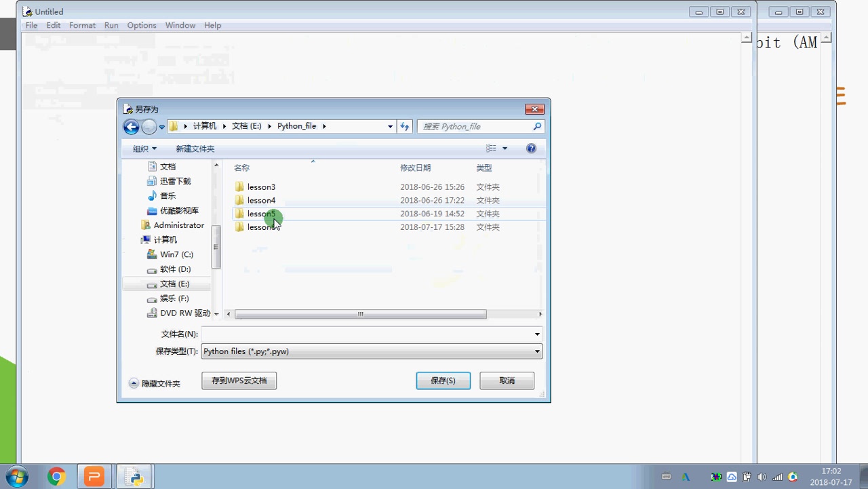
Task: Click the 保存(S) button
Action: tap(443, 380)
